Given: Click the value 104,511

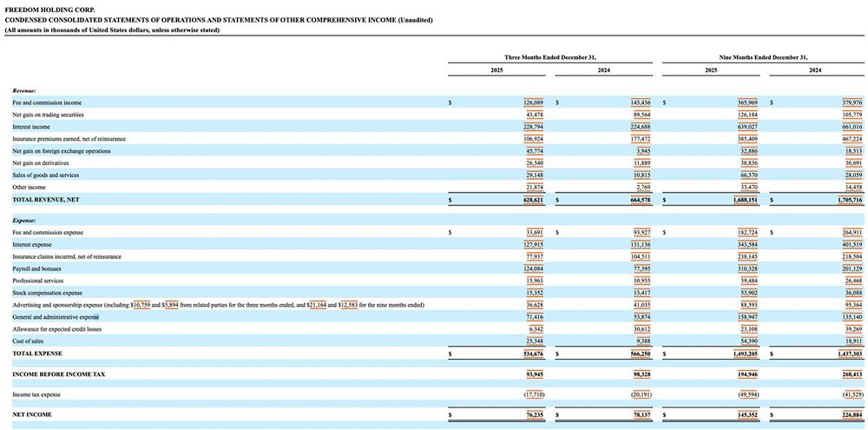Looking at the screenshot, I should (639, 257).
